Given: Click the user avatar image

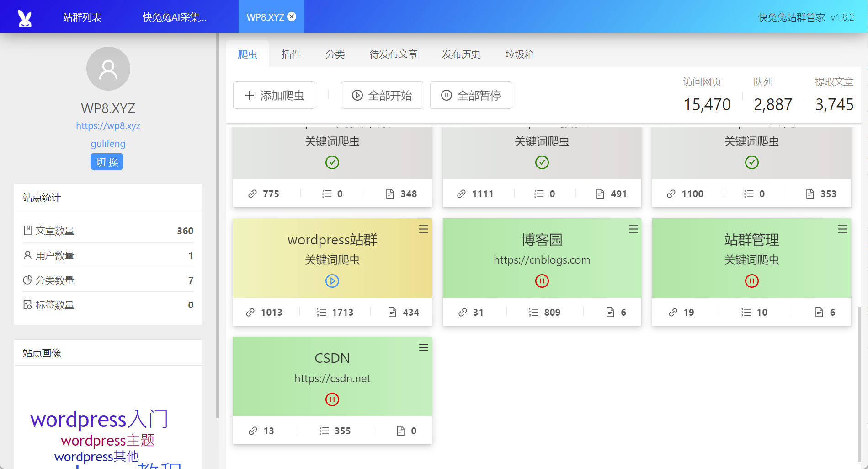Looking at the screenshot, I should pyautogui.click(x=108, y=69).
